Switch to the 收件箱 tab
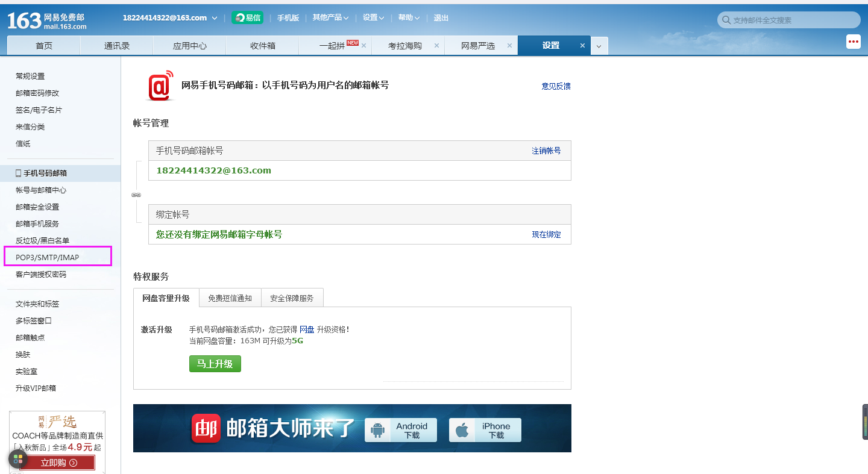This screenshot has width=868, height=474. (x=262, y=46)
